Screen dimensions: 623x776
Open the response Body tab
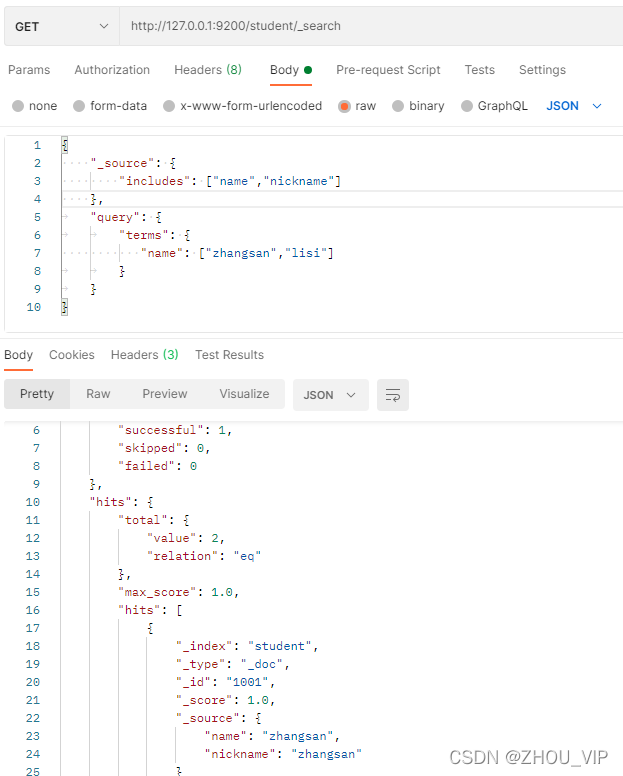[x=18, y=355]
